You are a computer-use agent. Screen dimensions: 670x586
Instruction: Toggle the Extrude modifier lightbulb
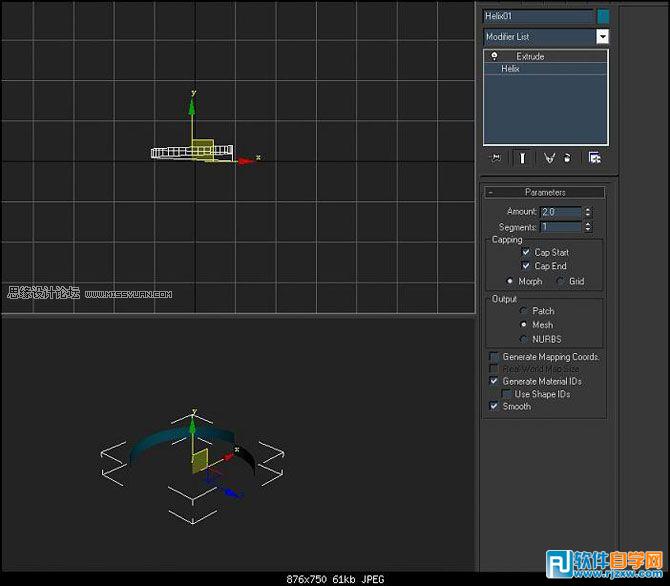[494, 56]
